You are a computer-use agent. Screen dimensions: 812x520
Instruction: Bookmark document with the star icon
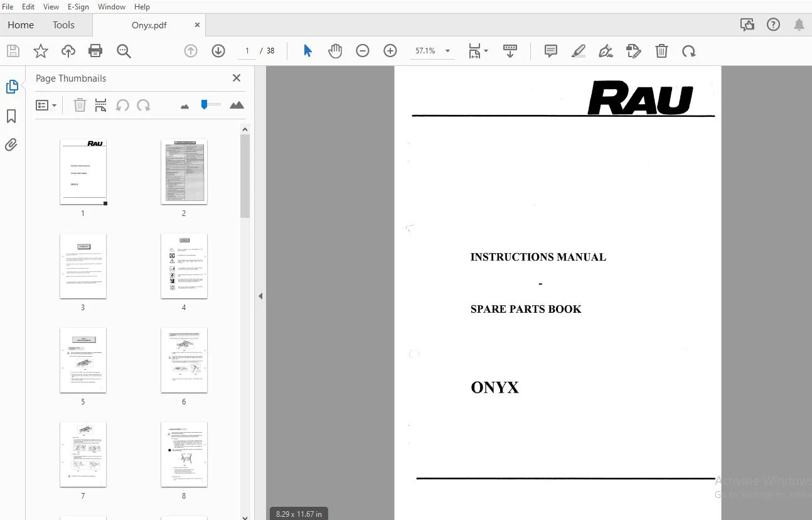click(x=41, y=51)
